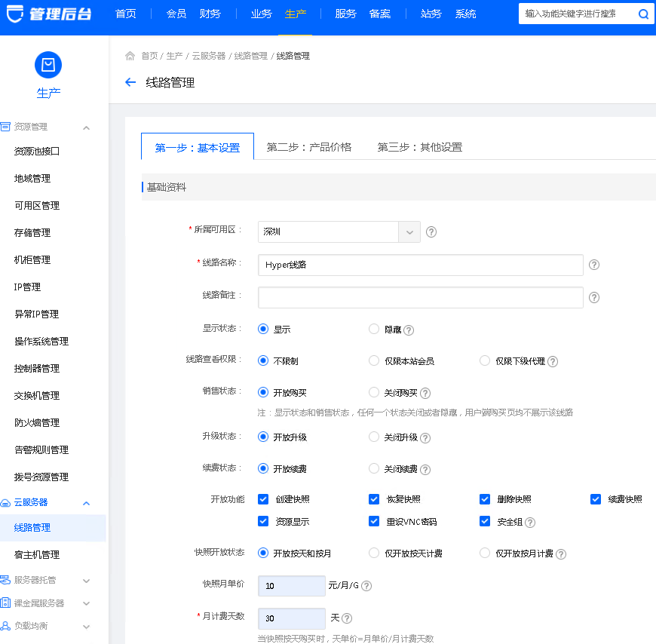This screenshot has width=656, height=644.
Task: Click the 服务器托管 sidebar icon
Action: pyautogui.click(x=5, y=580)
